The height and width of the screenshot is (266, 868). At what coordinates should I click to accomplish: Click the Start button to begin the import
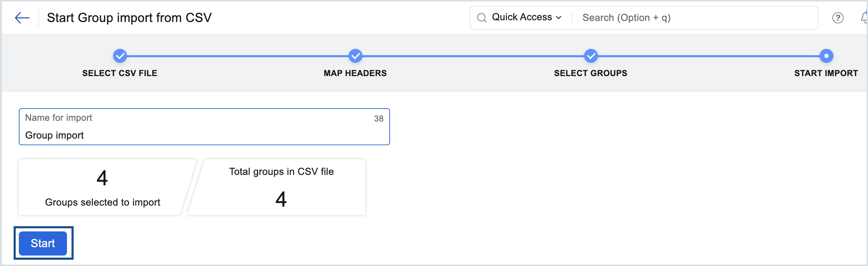(x=43, y=243)
